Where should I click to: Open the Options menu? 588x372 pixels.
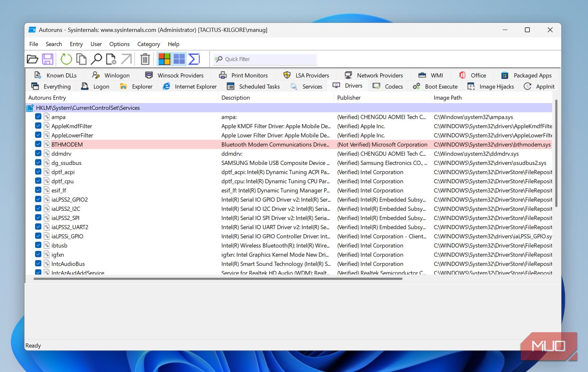pyautogui.click(x=119, y=44)
